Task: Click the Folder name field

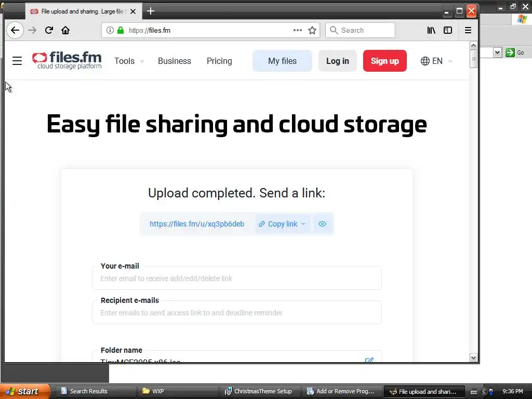Action: pos(237,357)
